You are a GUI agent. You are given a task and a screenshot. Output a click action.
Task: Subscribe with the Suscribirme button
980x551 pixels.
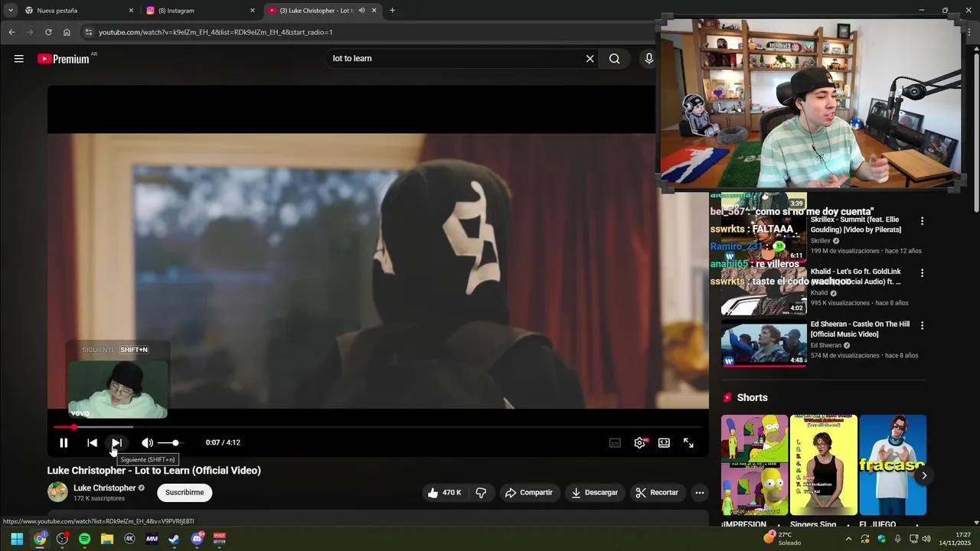pyautogui.click(x=185, y=493)
